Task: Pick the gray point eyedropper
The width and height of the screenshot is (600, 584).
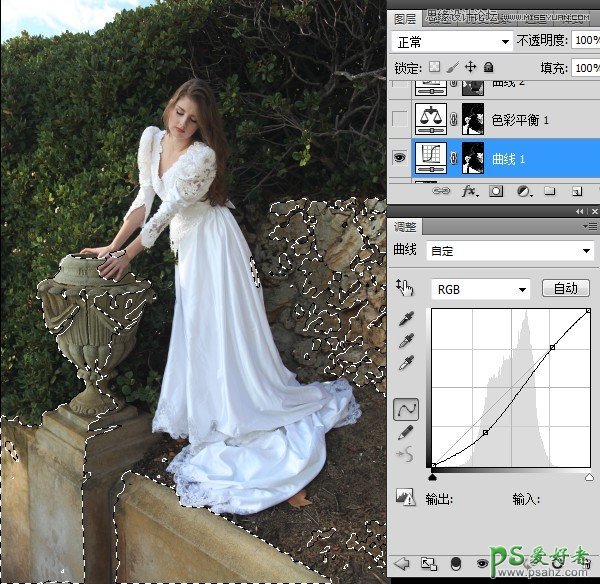Action: [x=406, y=342]
